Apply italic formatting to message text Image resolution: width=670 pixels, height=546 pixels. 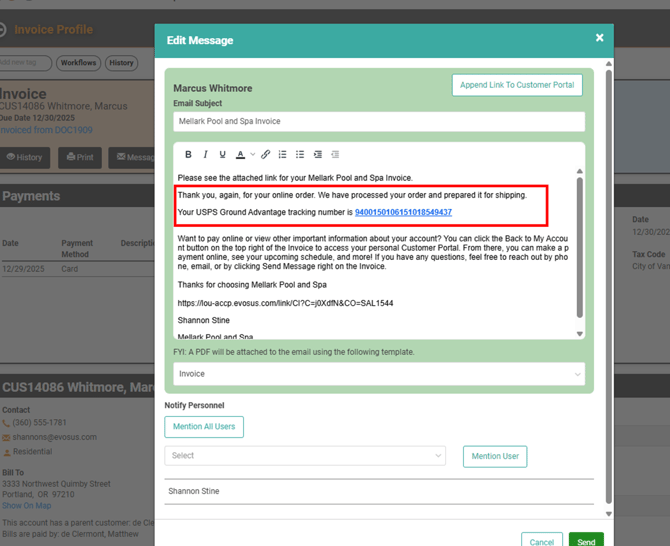click(x=205, y=155)
